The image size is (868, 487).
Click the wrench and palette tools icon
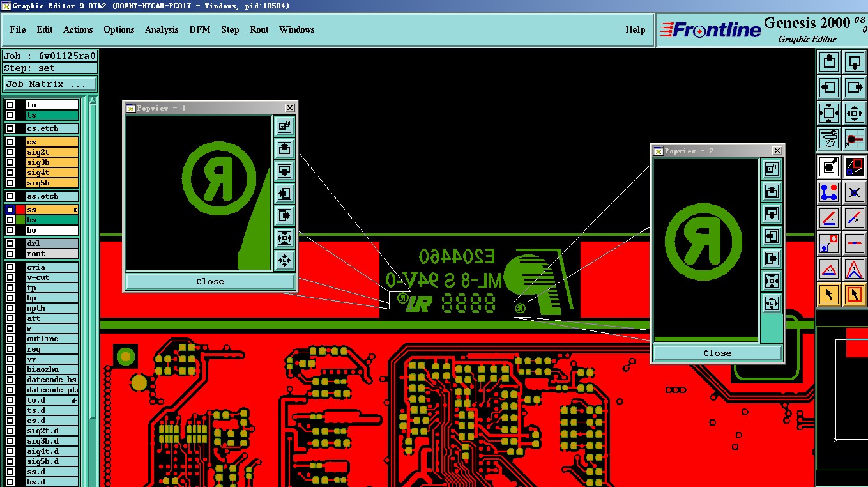click(829, 139)
